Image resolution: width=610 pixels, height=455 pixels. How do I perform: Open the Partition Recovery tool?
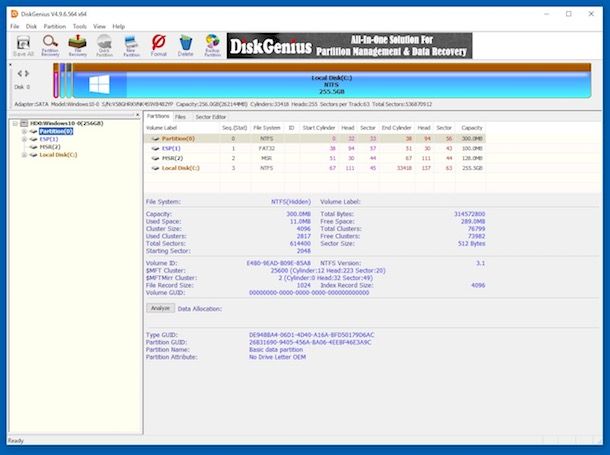[49, 45]
